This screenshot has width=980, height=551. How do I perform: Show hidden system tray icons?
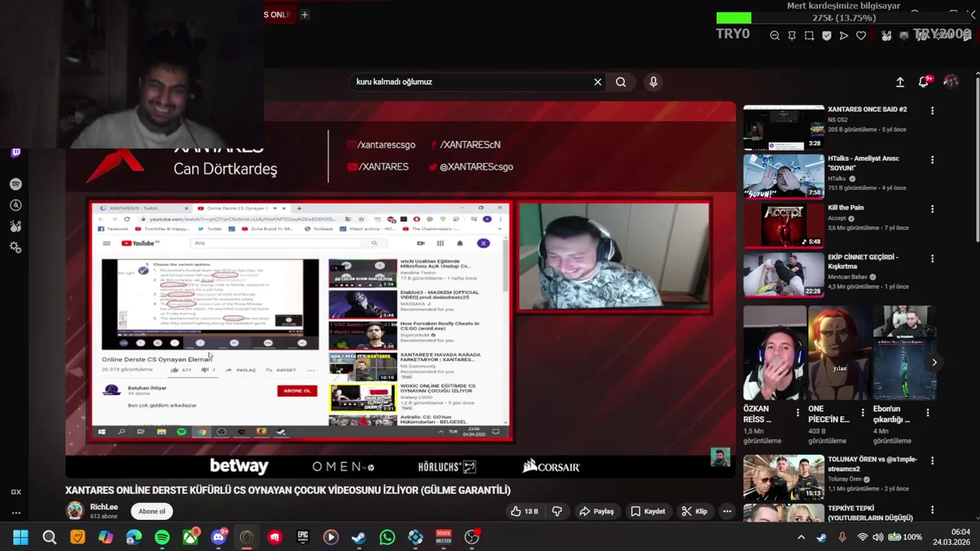pyautogui.click(x=801, y=537)
